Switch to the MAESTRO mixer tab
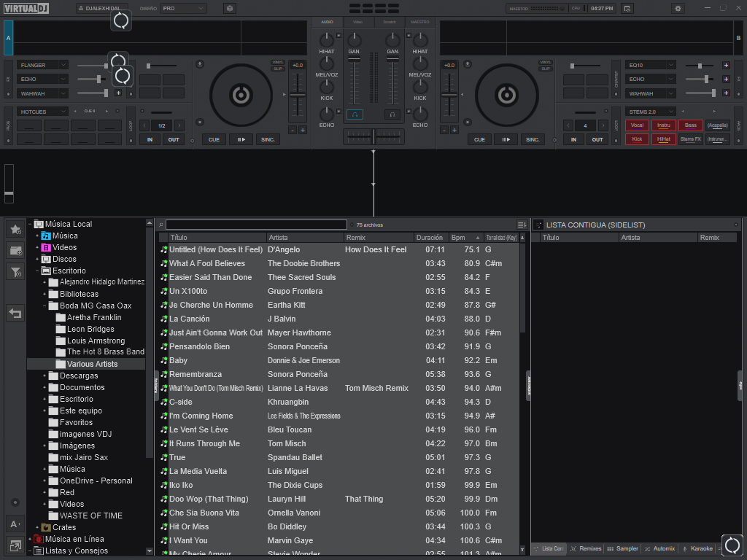 [x=419, y=22]
